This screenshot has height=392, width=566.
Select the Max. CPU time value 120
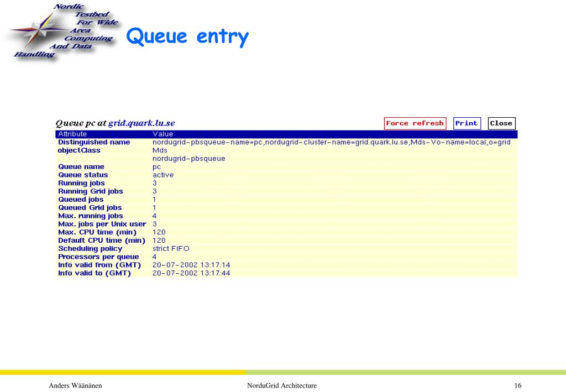click(x=159, y=232)
